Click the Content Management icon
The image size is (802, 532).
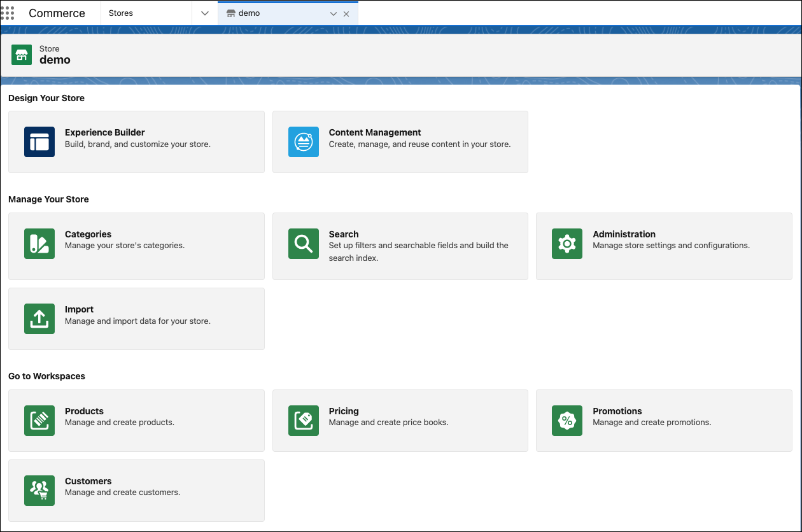point(304,142)
